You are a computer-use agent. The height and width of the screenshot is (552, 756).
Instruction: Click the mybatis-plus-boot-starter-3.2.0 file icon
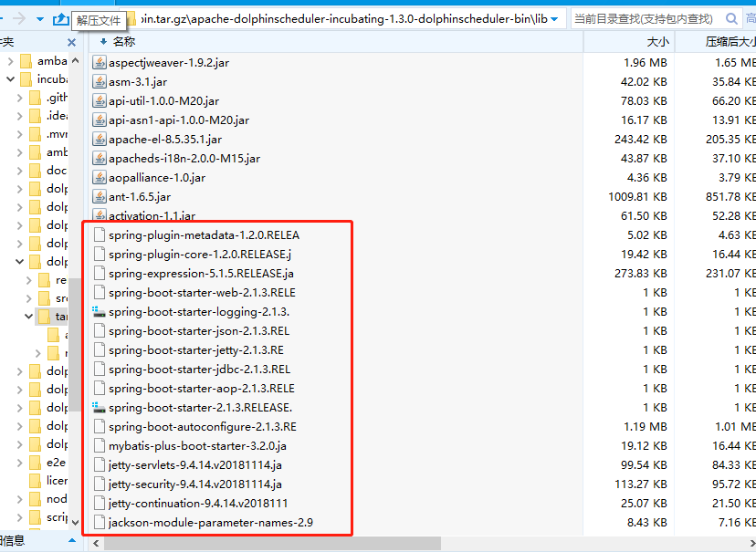click(100, 445)
